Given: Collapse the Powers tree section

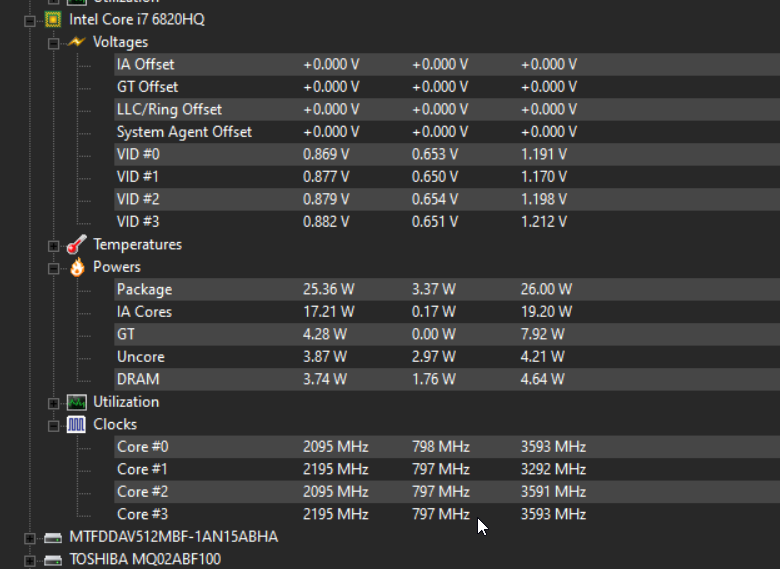Looking at the screenshot, I should 53,268.
